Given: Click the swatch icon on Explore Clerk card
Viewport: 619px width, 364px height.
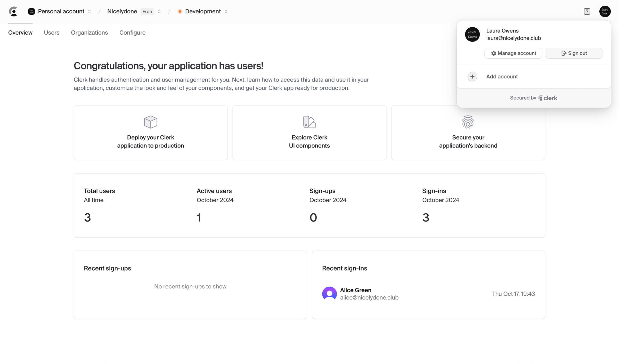Looking at the screenshot, I should [309, 122].
